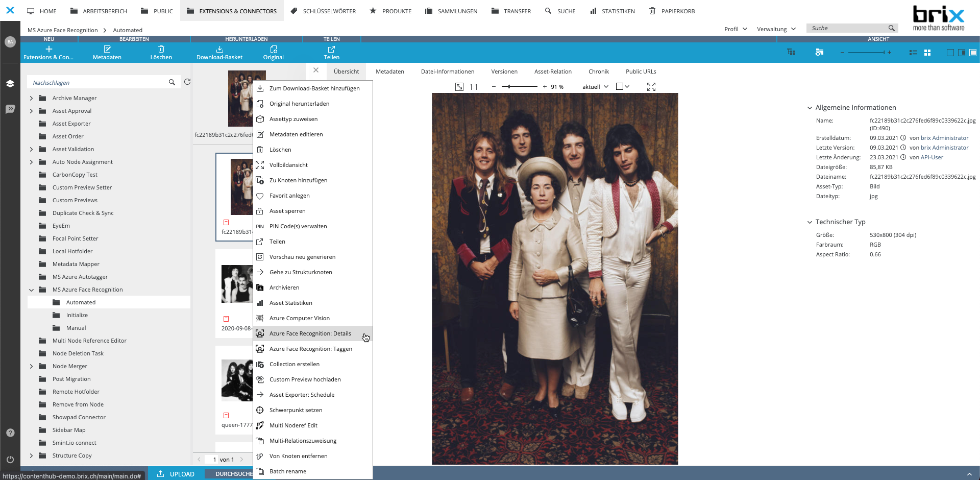The width and height of the screenshot is (980, 480).
Task: Open the comments icon in left sidebar
Action: (10, 109)
